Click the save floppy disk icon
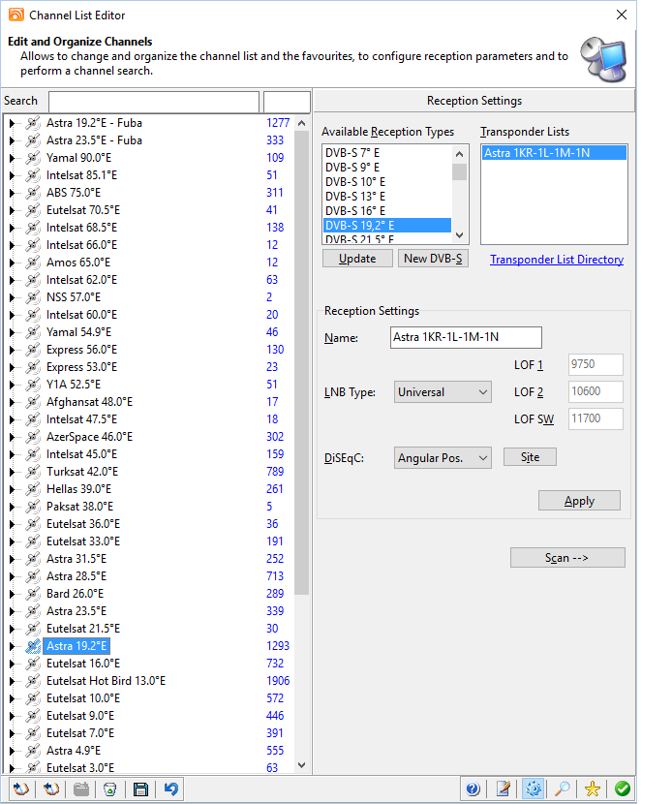The height and width of the screenshot is (804, 672). [140, 789]
